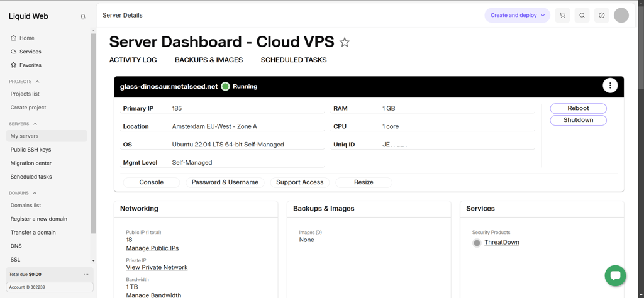Click the search magnifier icon
Screen dimensions: 644x298
(582, 15)
